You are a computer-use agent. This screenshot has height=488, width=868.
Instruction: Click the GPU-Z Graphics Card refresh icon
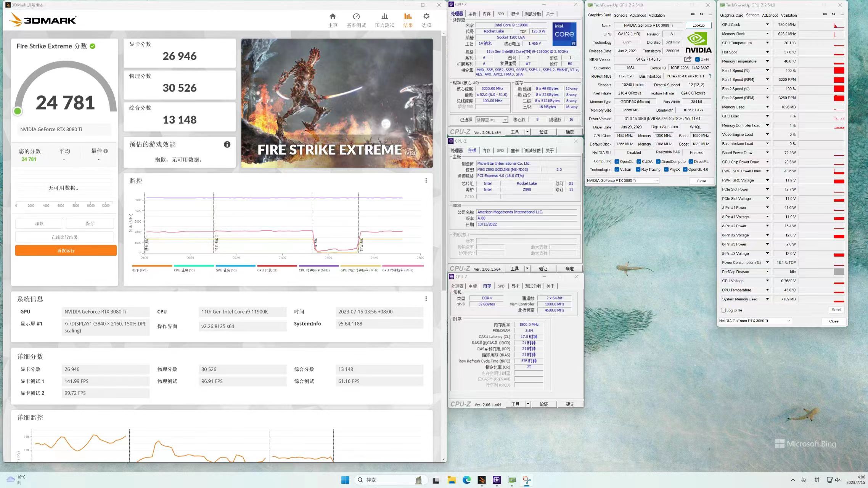(x=701, y=14)
